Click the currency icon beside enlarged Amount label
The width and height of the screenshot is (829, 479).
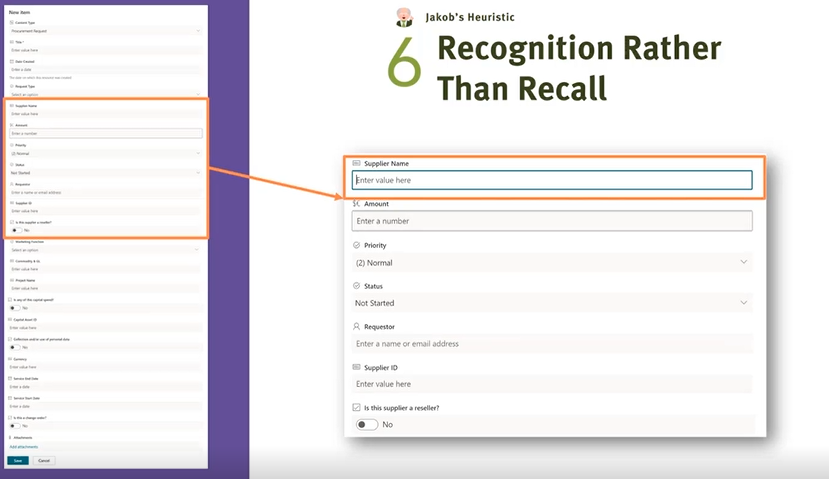tap(356, 204)
